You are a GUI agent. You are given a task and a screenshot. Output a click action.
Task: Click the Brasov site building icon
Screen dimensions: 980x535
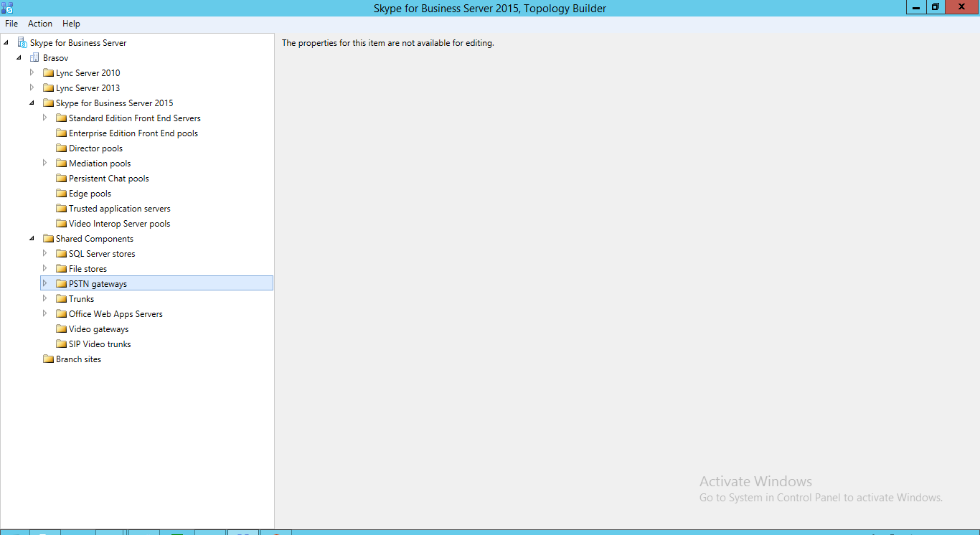(x=34, y=57)
